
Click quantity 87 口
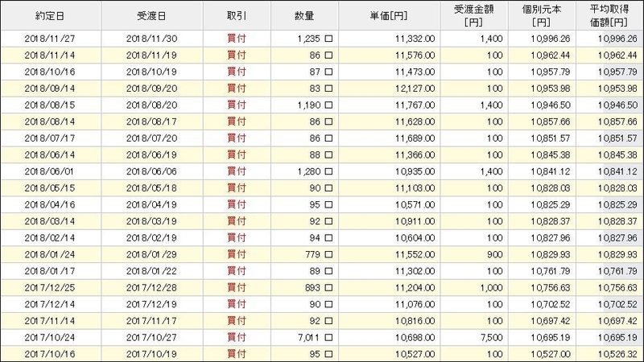pos(320,72)
